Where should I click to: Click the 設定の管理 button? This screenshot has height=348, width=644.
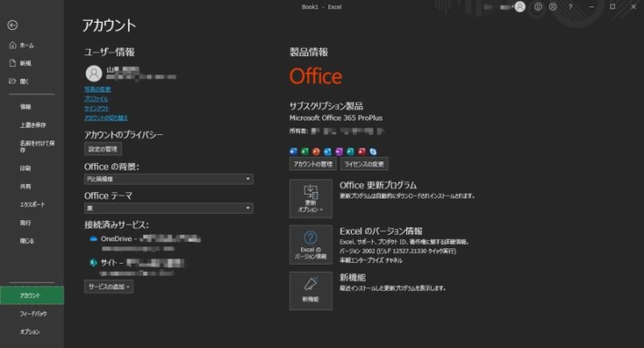pyautogui.click(x=102, y=149)
